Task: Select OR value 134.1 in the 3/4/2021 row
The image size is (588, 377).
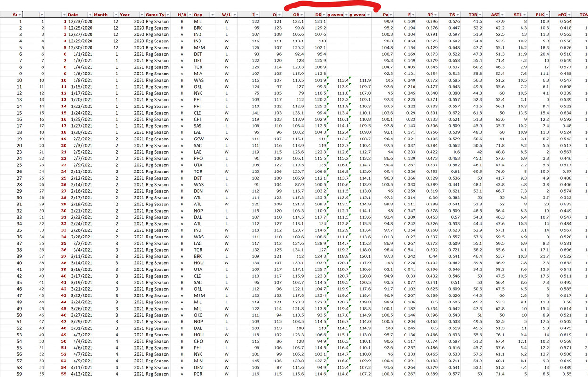Action: pos(294,250)
